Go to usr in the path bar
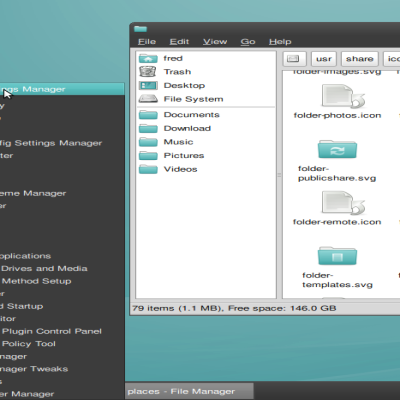 324,59
